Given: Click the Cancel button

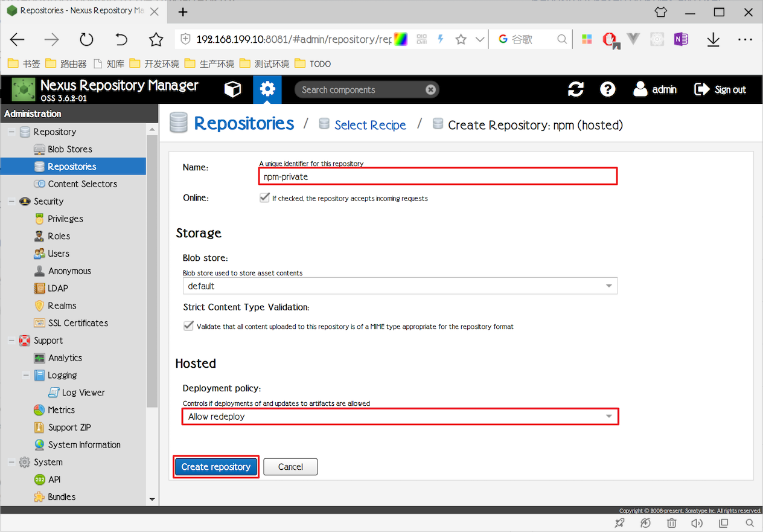Looking at the screenshot, I should pos(290,467).
